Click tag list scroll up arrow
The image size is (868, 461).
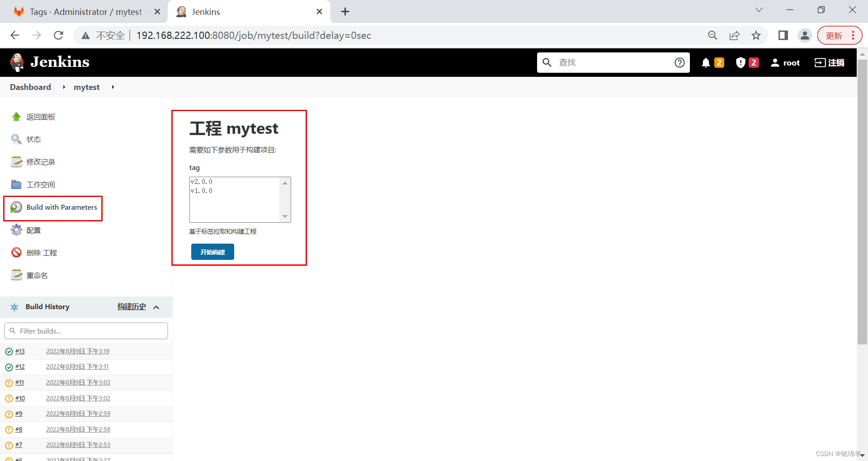point(285,183)
